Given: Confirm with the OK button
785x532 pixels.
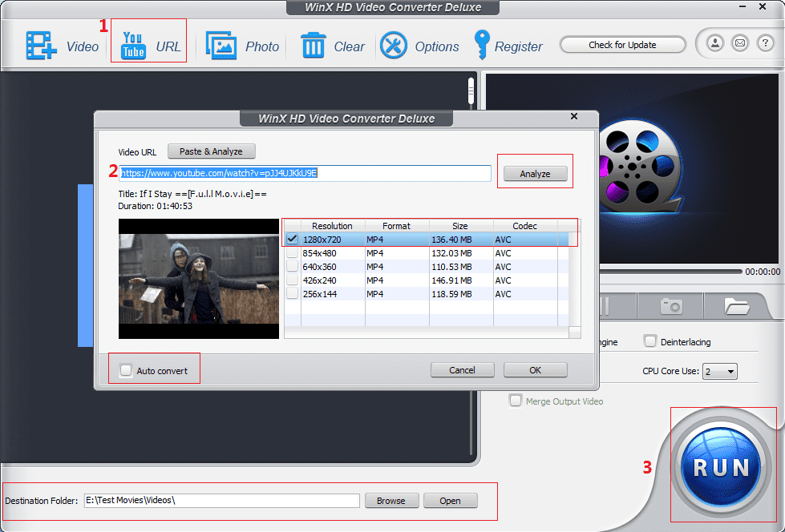Looking at the screenshot, I should 535,370.
